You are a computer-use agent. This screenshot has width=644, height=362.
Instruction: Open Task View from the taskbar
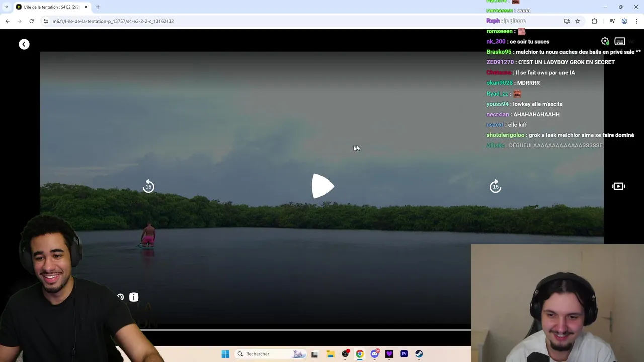(315, 354)
